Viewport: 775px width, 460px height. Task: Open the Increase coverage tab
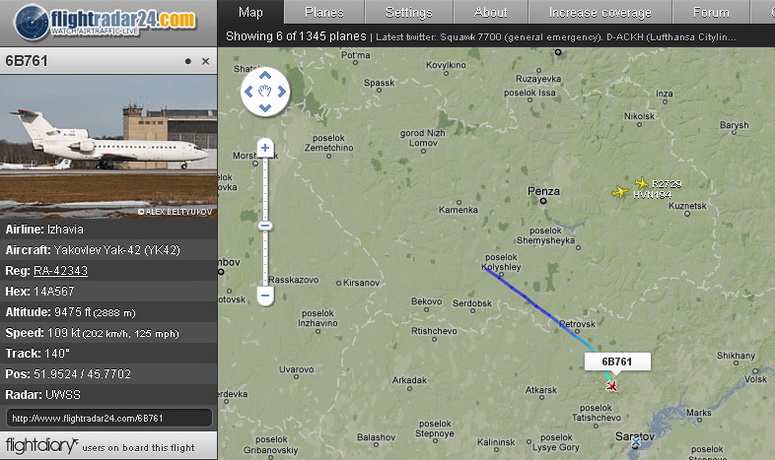600,12
